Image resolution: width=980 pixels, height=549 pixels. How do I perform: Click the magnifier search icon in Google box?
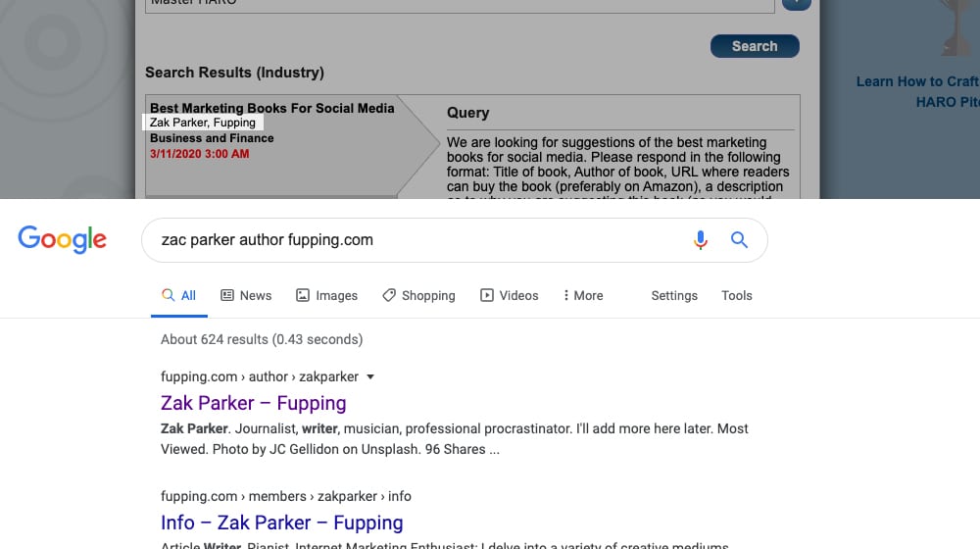coord(739,239)
